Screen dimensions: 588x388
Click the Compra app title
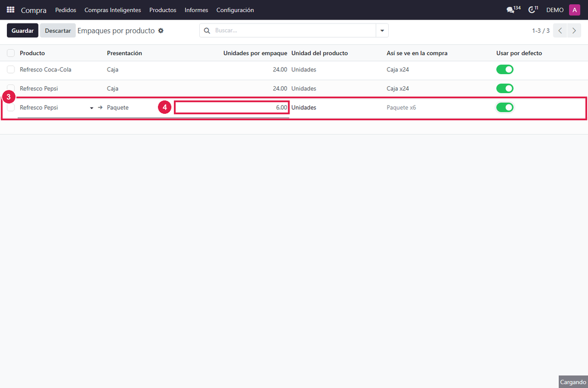point(34,10)
